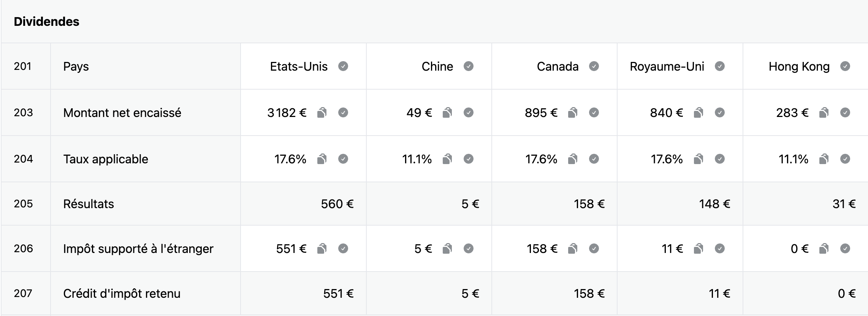The height and width of the screenshot is (316, 868).
Task: Click the Canada country name cell
Action: point(558,67)
